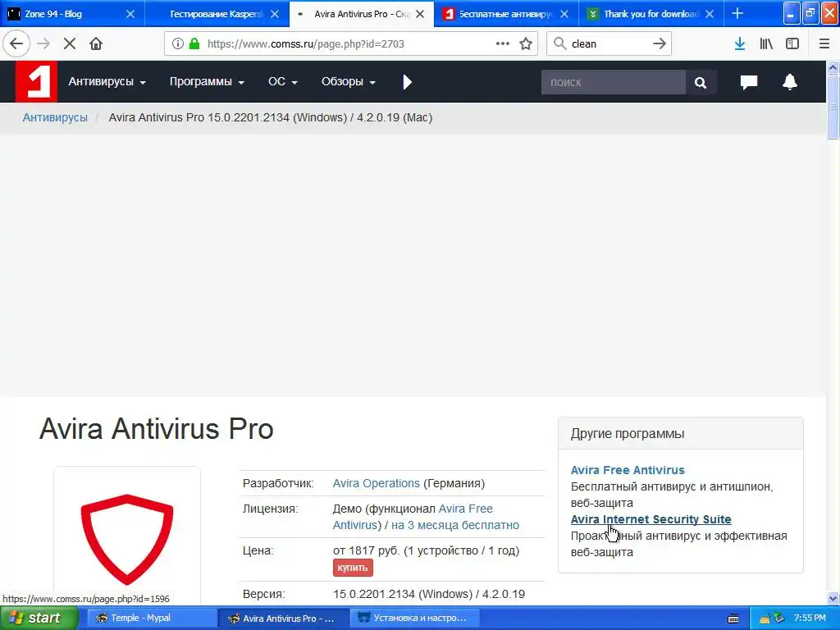Close the 'Zone 94 - Blog' tab
840x630 pixels.
coord(130,14)
